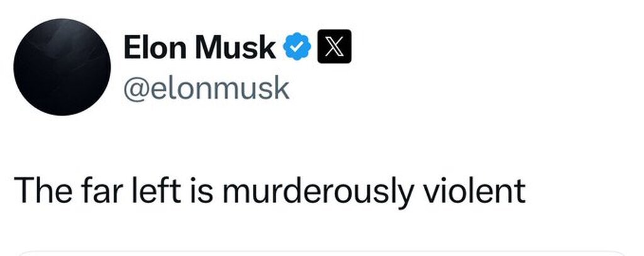Click the center of the profile picture

tap(62, 67)
